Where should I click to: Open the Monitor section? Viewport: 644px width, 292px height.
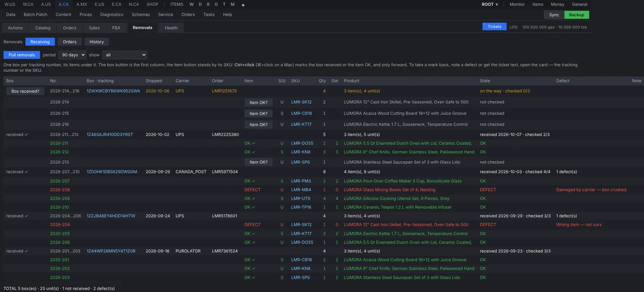pos(517,5)
